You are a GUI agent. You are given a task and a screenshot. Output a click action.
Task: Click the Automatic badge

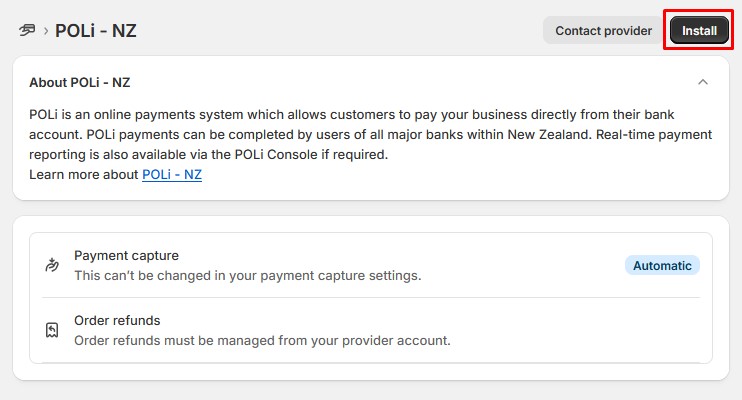tap(662, 265)
